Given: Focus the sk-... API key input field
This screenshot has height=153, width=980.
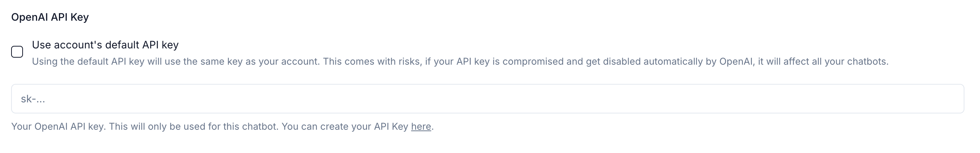Looking at the screenshot, I should (487, 99).
